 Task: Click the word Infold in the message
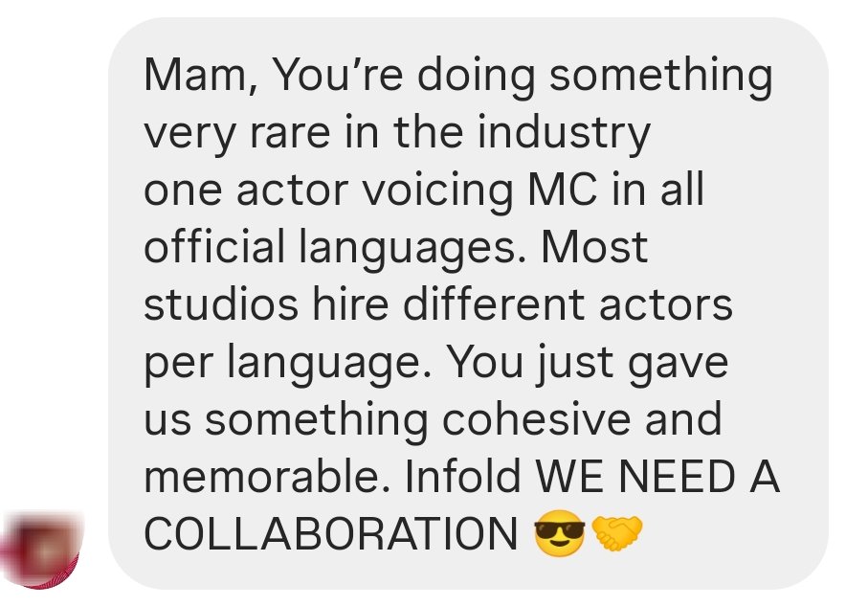click(463, 476)
